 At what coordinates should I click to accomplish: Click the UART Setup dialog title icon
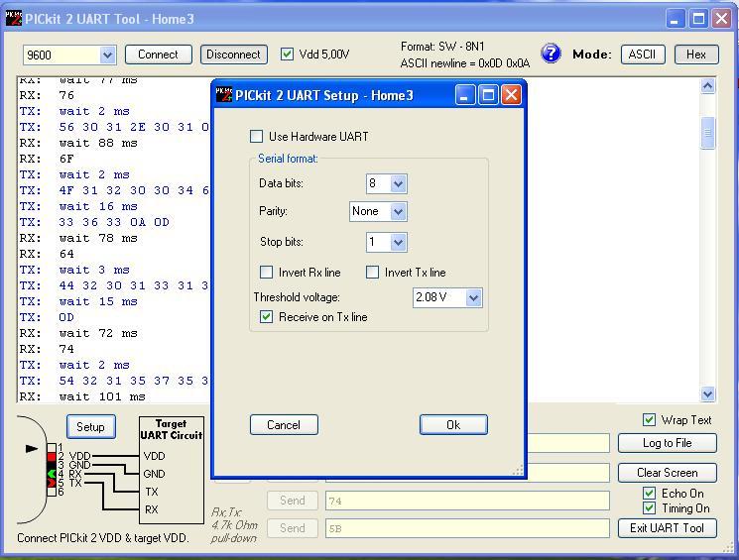pos(224,95)
